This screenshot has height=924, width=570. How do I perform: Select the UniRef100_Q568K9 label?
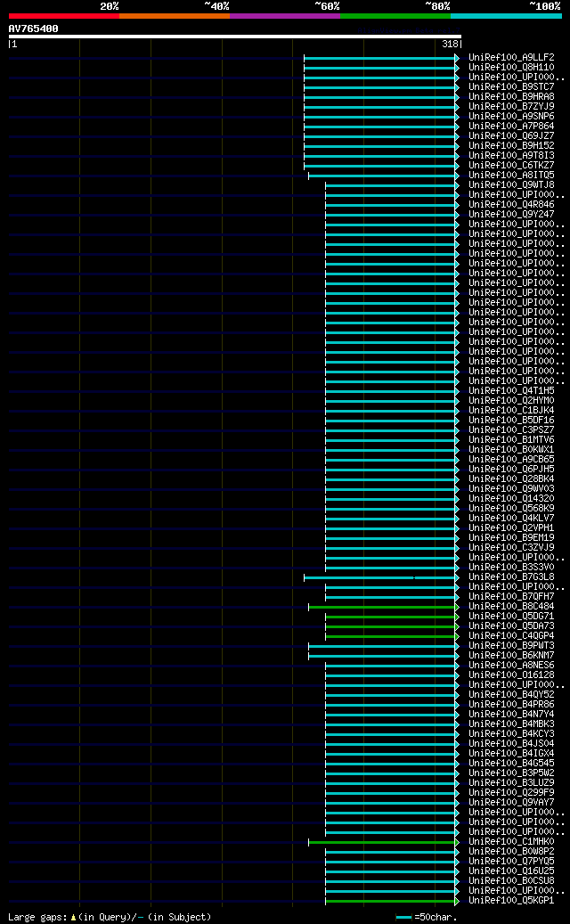[x=511, y=508]
